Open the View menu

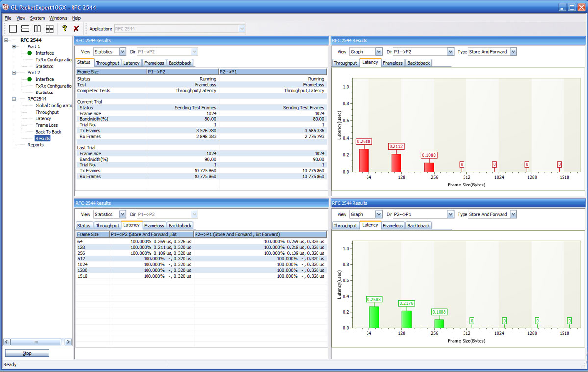[21, 18]
